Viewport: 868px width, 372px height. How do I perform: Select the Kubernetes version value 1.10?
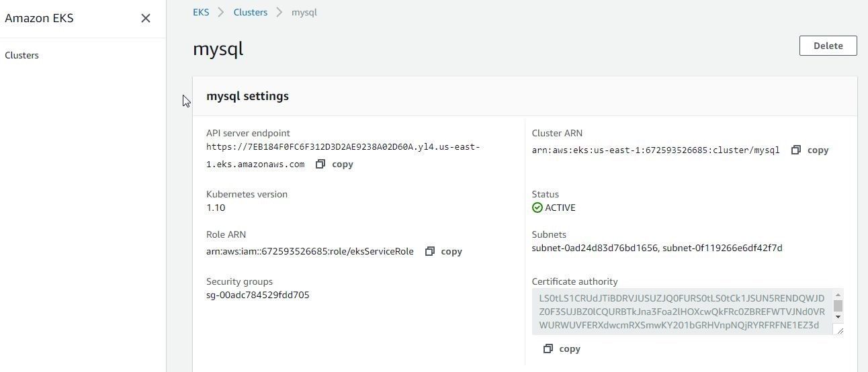pyautogui.click(x=216, y=207)
